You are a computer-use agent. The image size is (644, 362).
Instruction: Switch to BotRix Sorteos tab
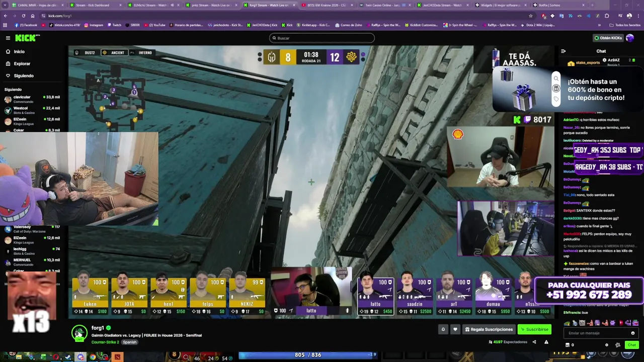[558, 5]
